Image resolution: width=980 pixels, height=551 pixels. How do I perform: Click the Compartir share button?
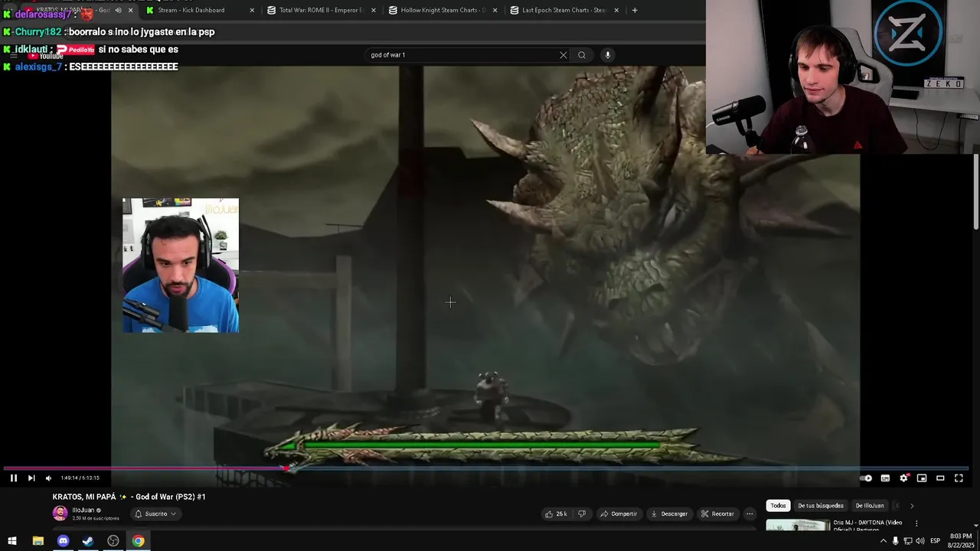tap(619, 514)
